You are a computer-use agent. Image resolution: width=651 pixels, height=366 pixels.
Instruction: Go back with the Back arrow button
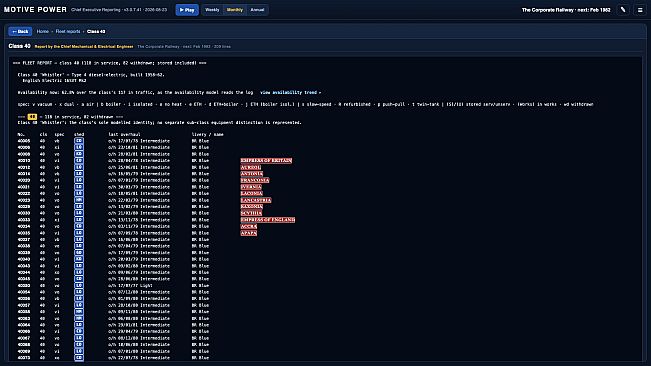[x=20, y=32]
